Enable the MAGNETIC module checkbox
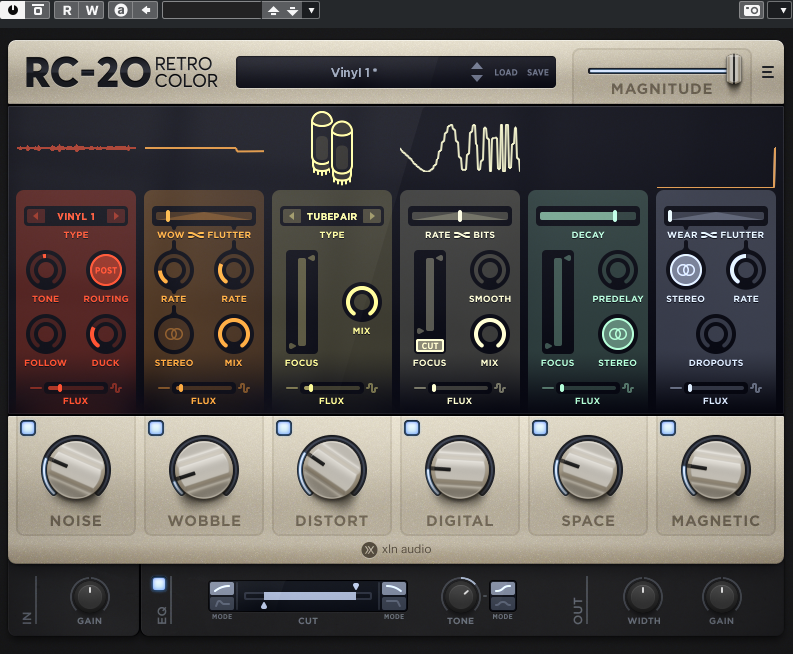 click(x=668, y=428)
